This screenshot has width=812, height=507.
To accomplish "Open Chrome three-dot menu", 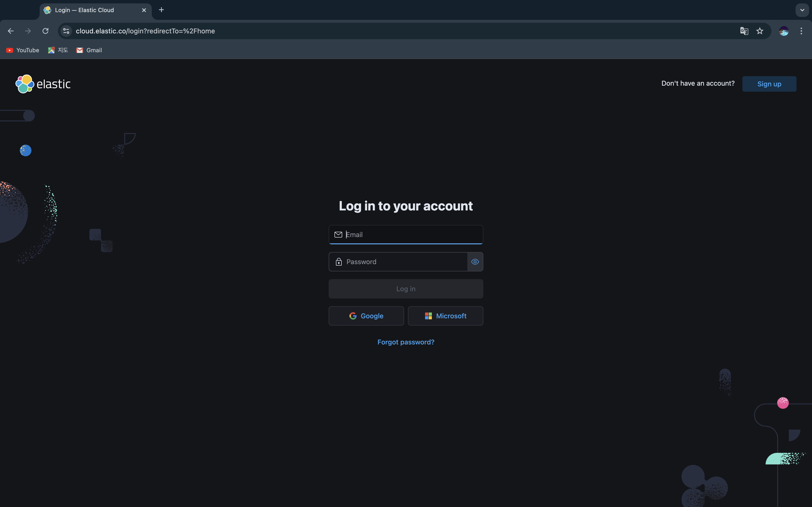I will pos(801,31).
